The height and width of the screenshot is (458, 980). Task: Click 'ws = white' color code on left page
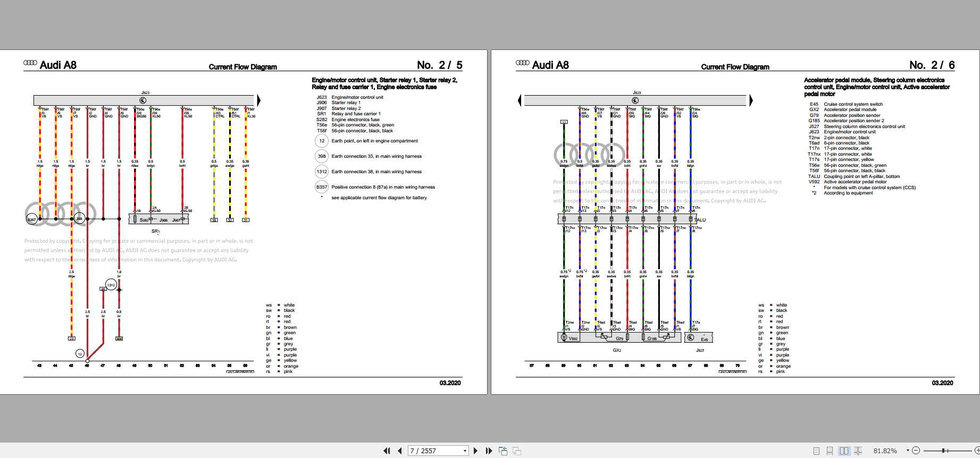[280, 305]
